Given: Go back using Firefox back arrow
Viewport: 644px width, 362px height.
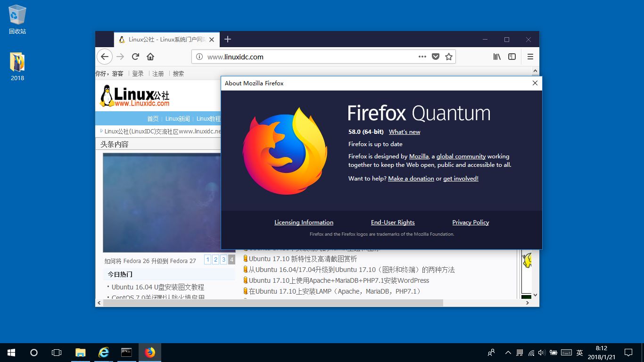Looking at the screenshot, I should (x=105, y=57).
